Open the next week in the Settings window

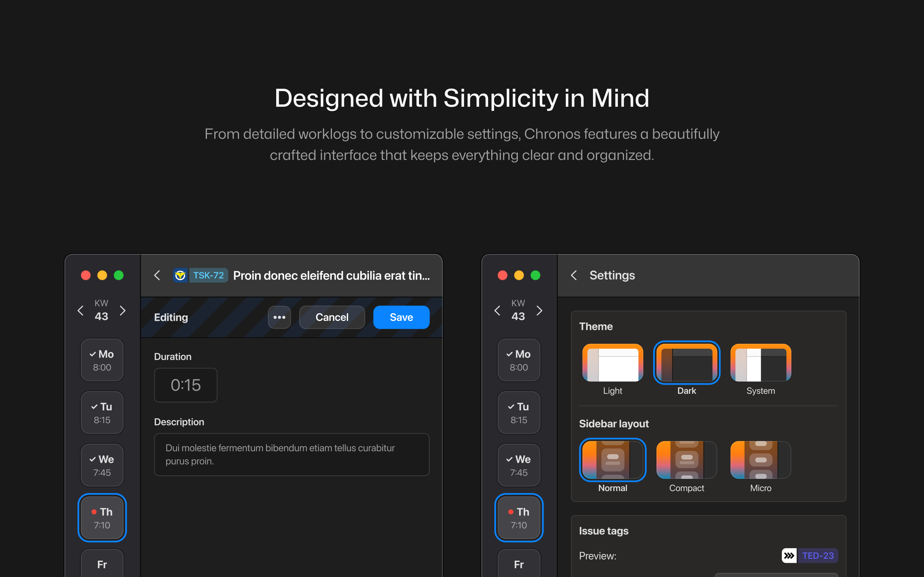coord(540,311)
